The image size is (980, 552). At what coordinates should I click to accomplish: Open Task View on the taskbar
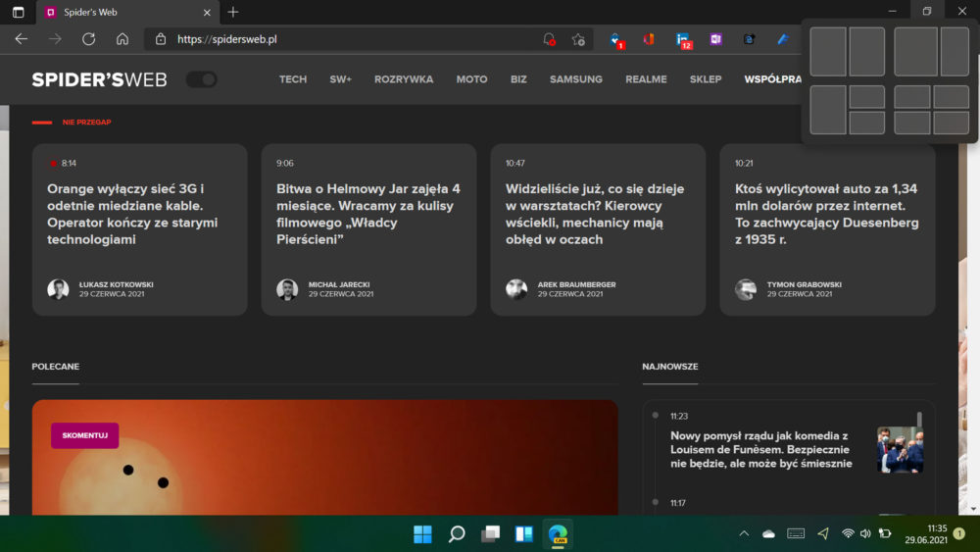(490, 534)
